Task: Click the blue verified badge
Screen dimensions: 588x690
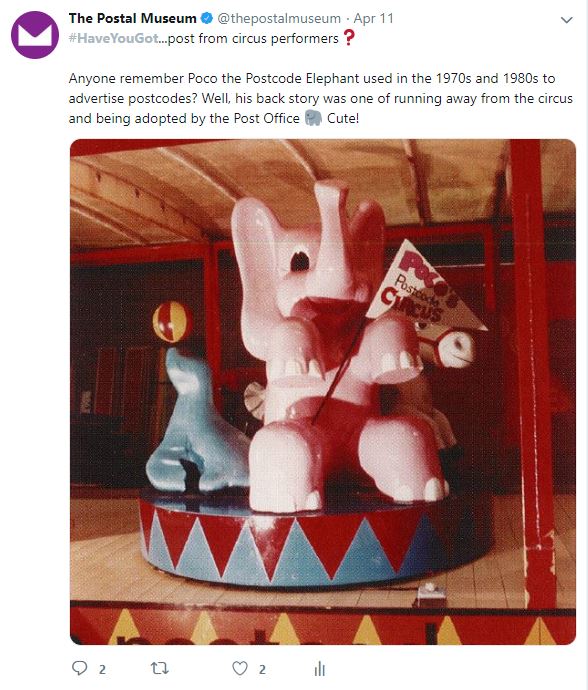Action: (207, 18)
